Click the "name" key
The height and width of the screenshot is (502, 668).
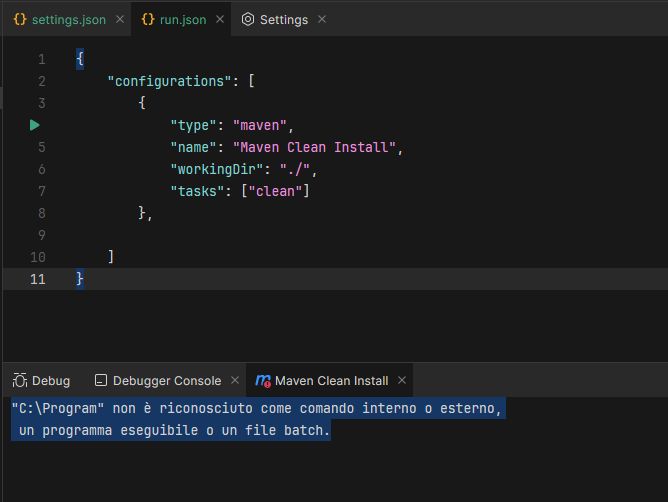pyautogui.click(x=193, y=147)
